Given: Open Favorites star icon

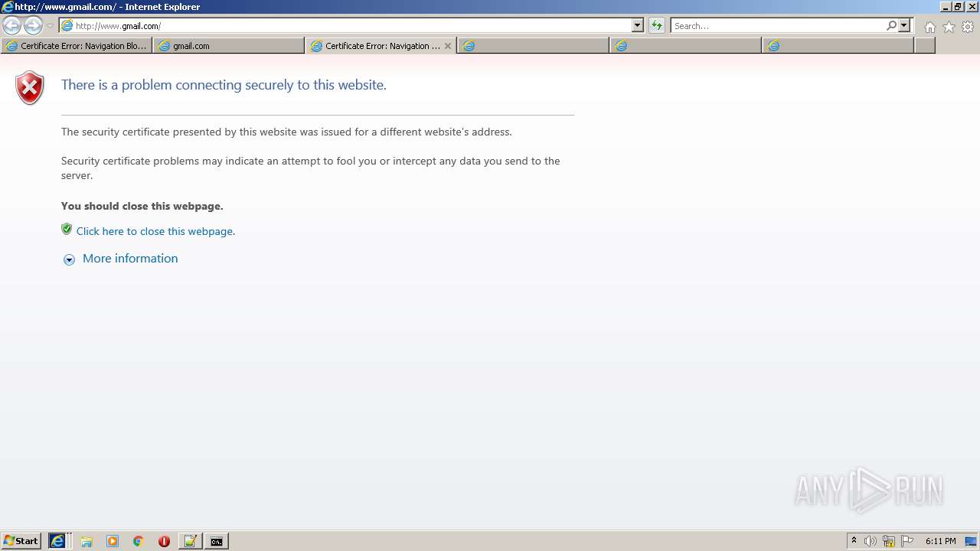Looking at the screenshot, I should [949, 27].
